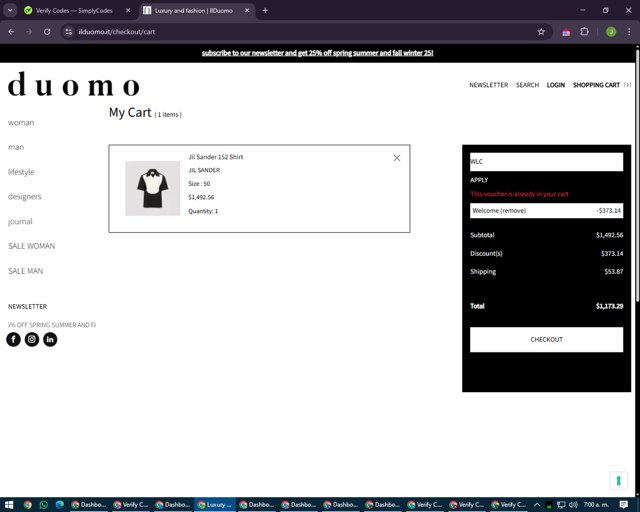Open the designers section

[x=24, y=196]
